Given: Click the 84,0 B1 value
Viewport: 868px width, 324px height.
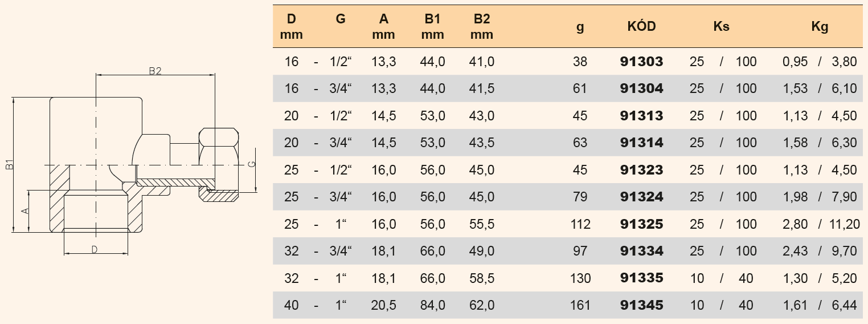Looking at the screenshot, I should (432, 305).
